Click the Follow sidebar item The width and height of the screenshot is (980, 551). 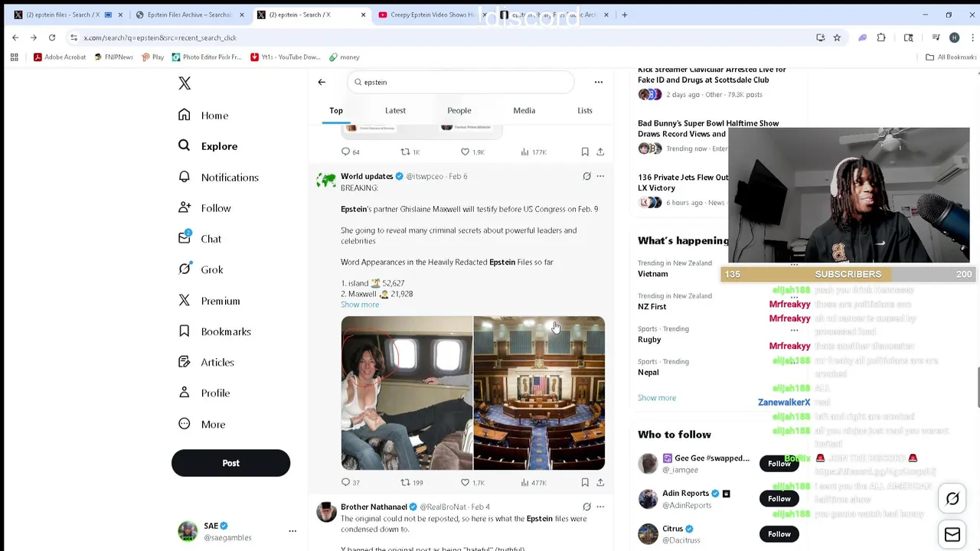coord(204,208)
